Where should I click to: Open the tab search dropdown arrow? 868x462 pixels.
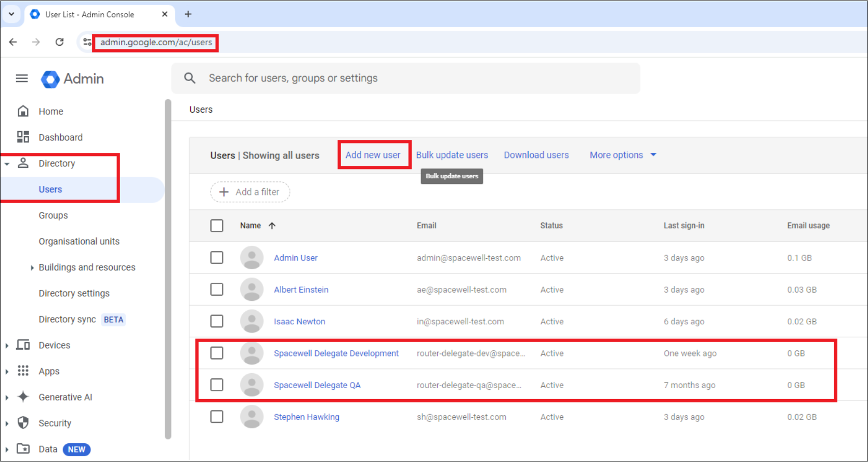11,14
